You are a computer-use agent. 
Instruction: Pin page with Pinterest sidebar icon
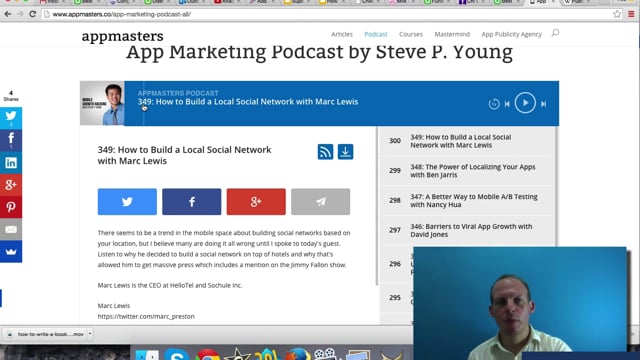tap(11, 207)
